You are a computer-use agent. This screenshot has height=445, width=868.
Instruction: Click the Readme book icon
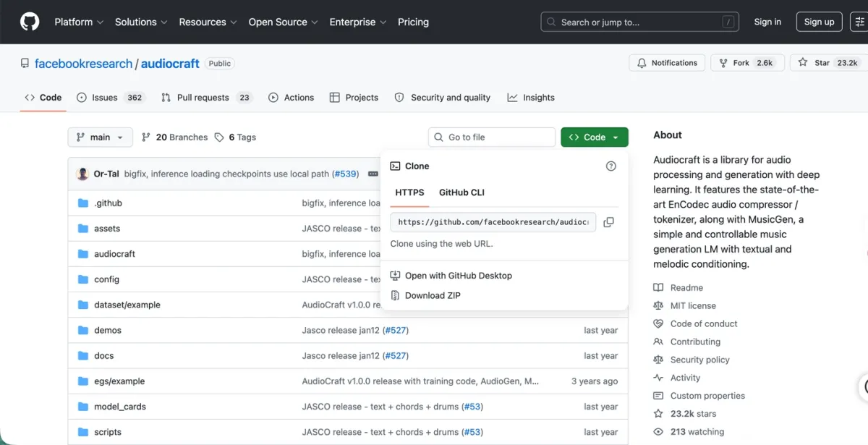tap(658, 287)
